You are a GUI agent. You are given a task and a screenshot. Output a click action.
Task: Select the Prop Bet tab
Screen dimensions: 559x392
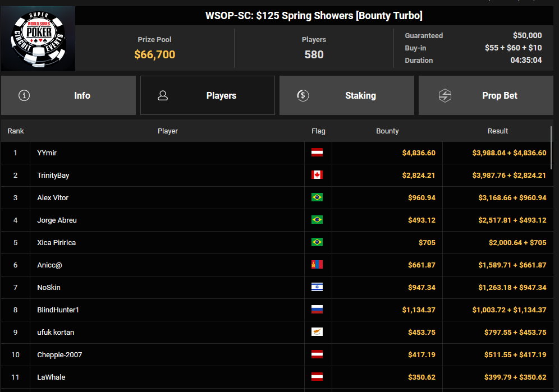pos(486,95)
